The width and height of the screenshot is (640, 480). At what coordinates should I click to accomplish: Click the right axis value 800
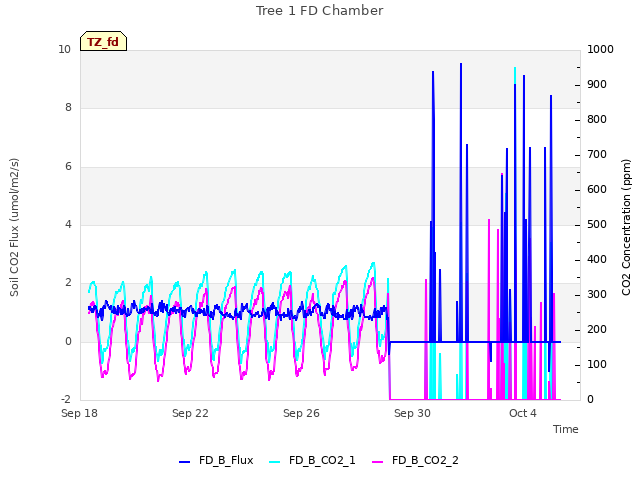pyautogui.click(x=597, y=119)
